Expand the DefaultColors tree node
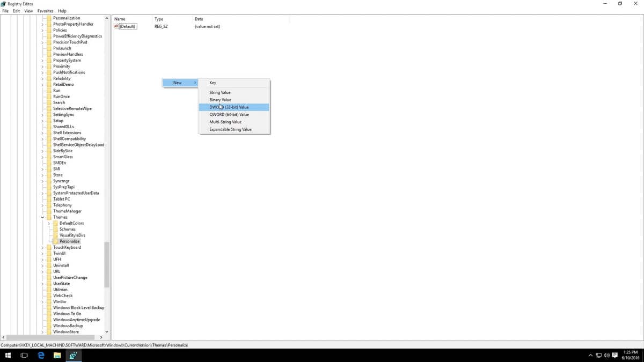Image resolution: width=644 pixels, height=362 pixels. (x=49, y=223)
